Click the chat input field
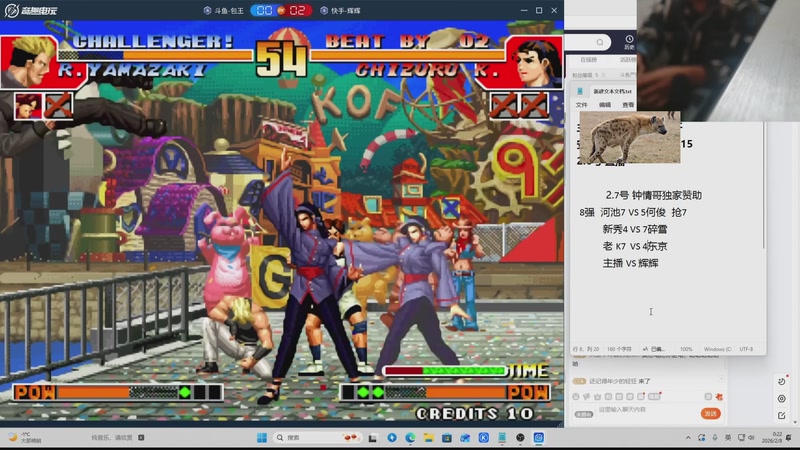Screen dimensions: 800x450 click(645, 410)
